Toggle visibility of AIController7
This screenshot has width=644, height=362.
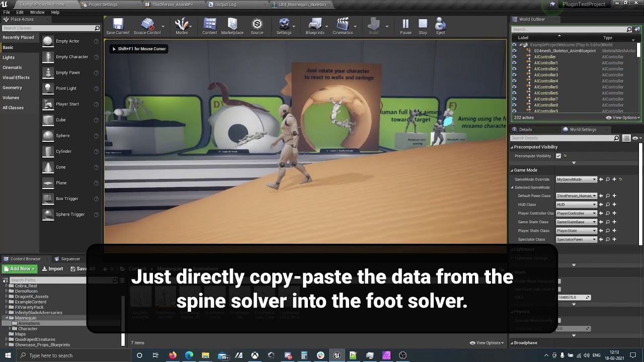pyautogui.click(x=514, y=99)
